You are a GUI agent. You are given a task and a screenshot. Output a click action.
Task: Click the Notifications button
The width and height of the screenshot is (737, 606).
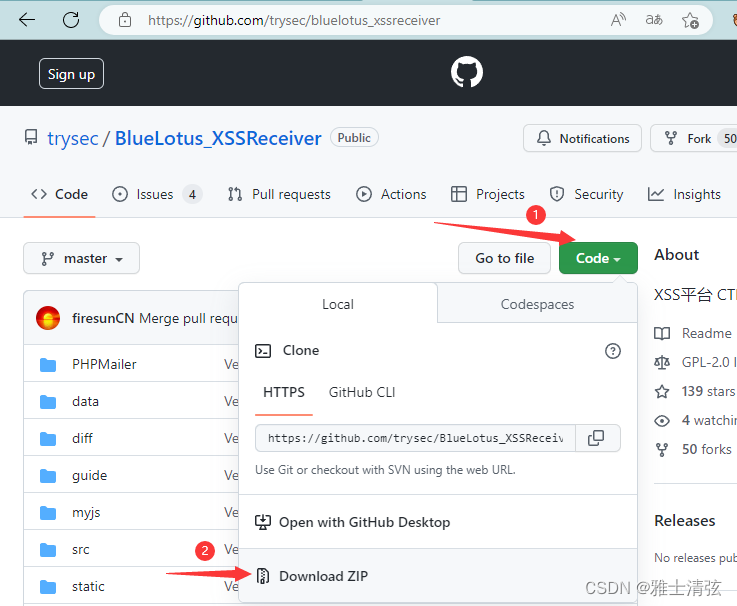click(582, 138)
